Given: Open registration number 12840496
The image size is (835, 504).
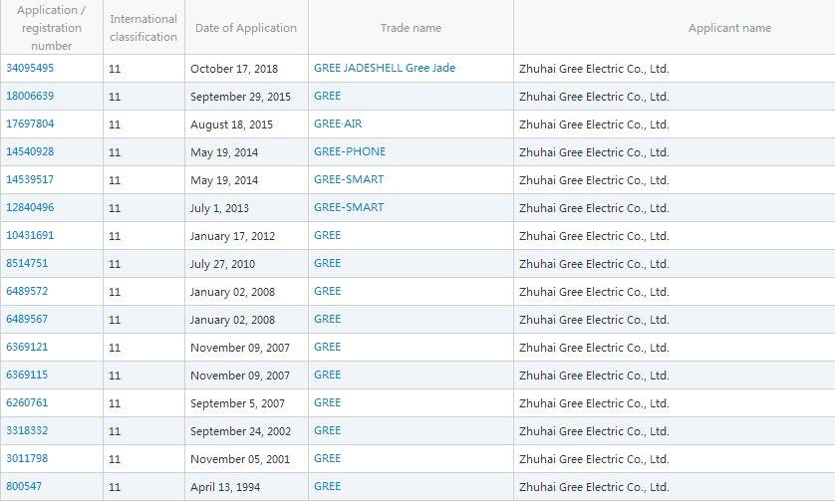Looking at the screenshot, I should (x=30, y=207).
